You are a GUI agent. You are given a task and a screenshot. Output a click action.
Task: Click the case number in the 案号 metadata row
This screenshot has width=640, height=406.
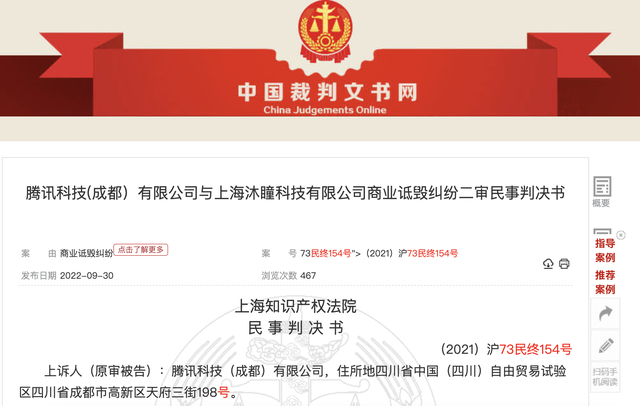(379, 253)
